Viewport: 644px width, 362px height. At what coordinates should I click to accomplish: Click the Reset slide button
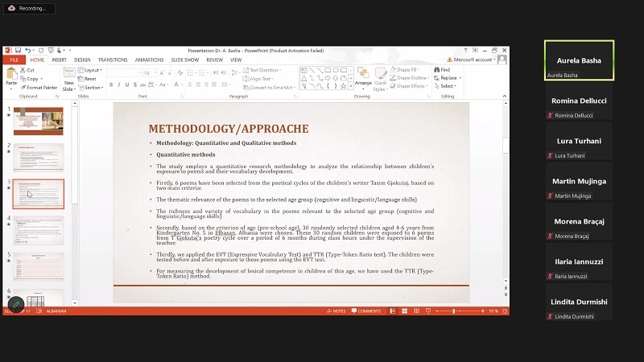point(89,79)
